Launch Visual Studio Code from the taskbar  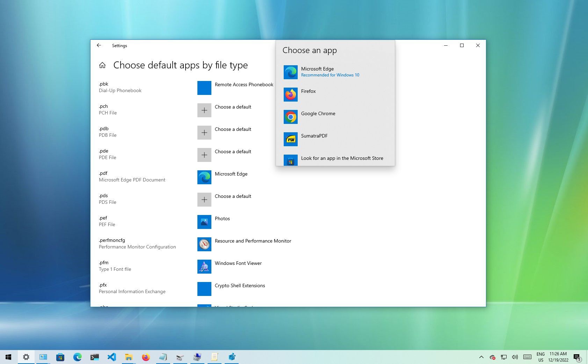[112, 357]
